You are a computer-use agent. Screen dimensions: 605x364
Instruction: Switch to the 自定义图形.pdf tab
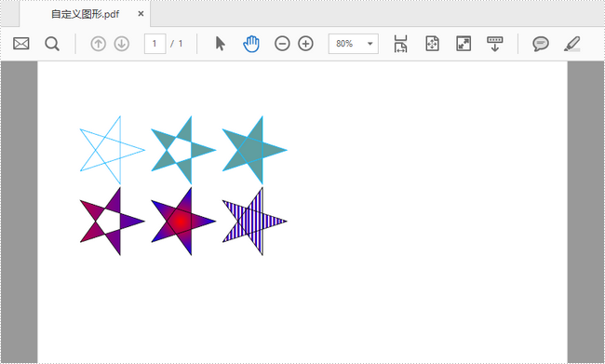pyautogui.click(x=86, y=14)
